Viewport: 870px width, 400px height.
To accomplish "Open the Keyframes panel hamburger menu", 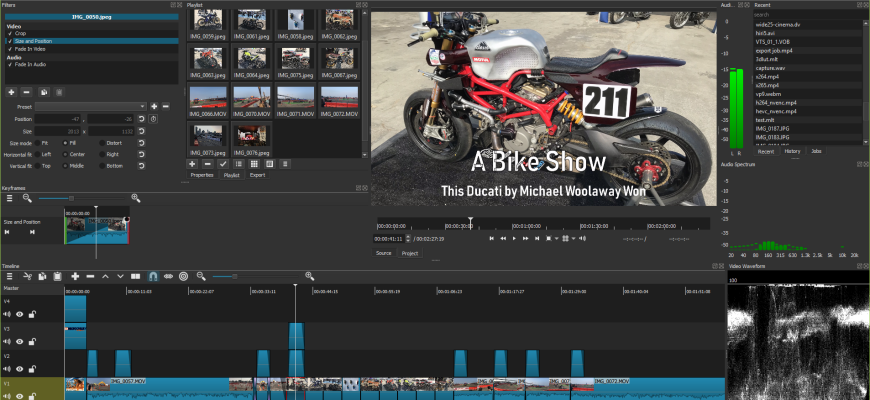I will 9,198.
